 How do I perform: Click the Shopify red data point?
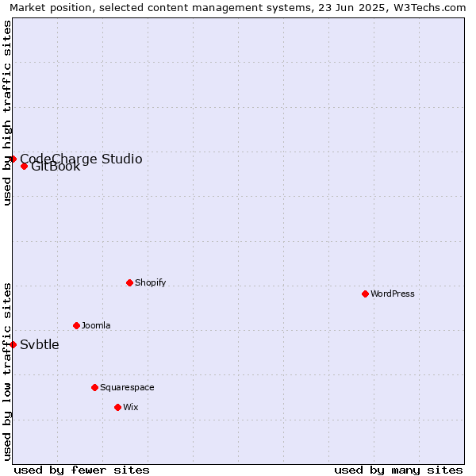pyautogui.click(x=129, y=283)
